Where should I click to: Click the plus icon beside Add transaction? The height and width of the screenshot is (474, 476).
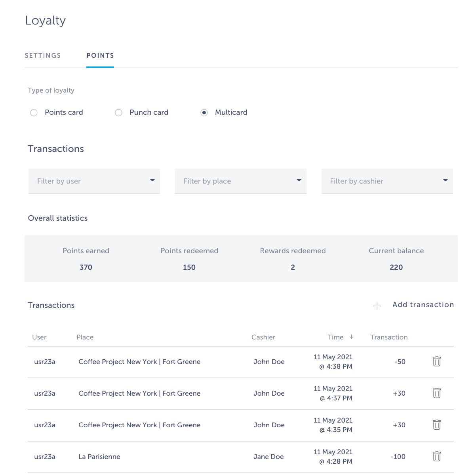[377, 306]
